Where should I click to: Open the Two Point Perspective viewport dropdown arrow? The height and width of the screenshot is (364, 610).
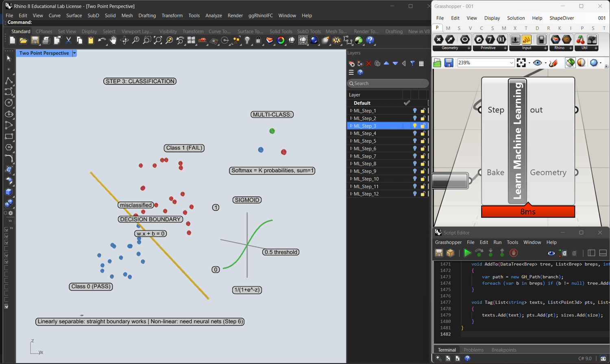tap(74, 53)
